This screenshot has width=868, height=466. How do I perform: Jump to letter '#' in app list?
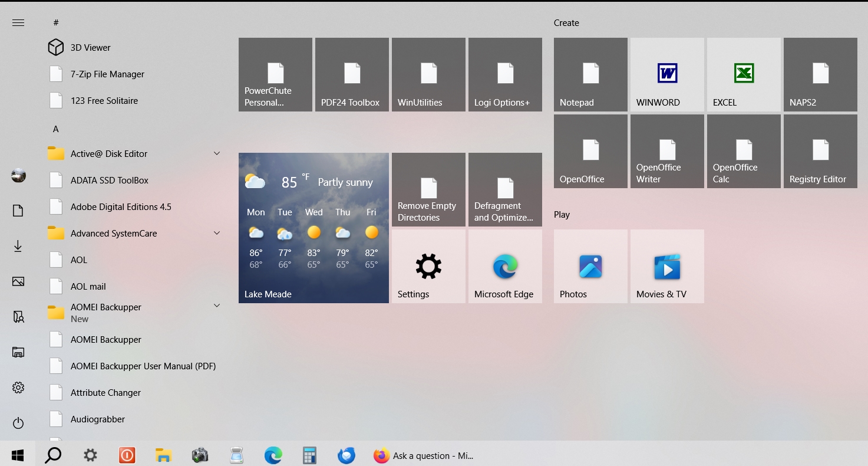[56, 22]
